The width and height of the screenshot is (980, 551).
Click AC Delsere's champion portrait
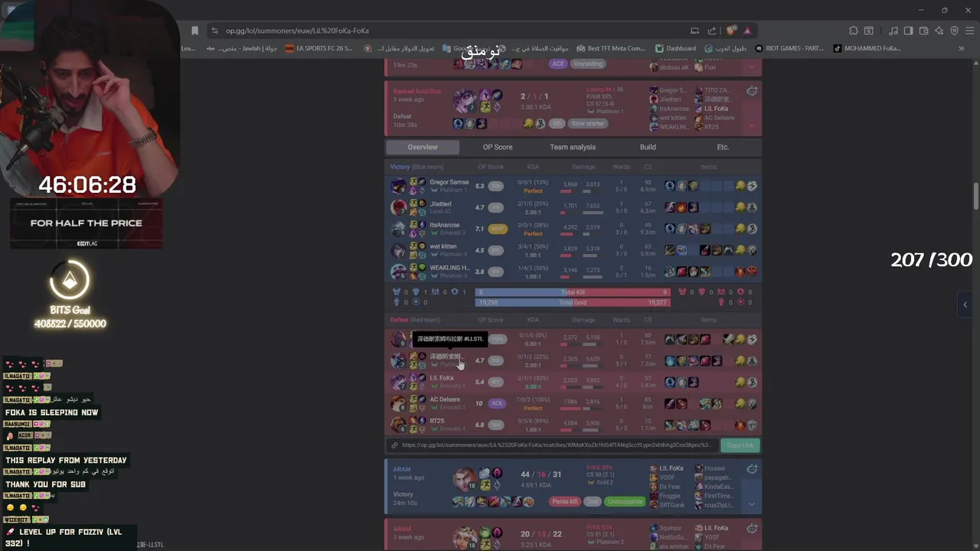coord(398,403)
